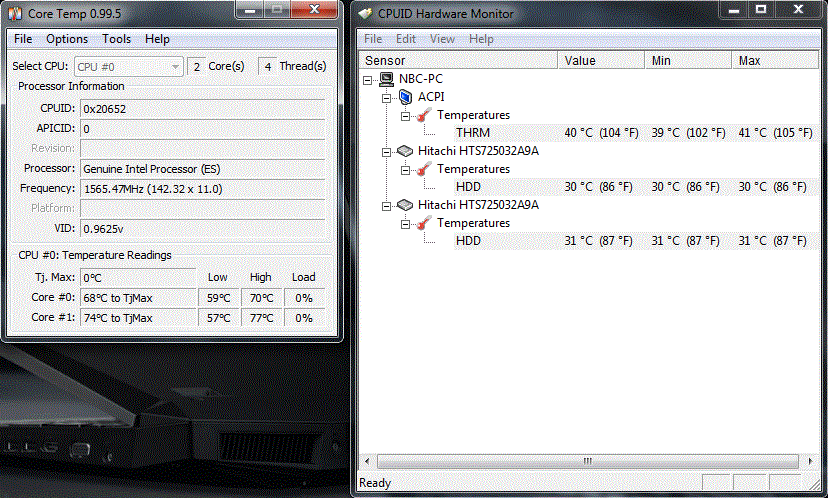Collapse Temperatures node under first Hitachi drive
This screenshot has width=828, height=498.
[x=406, y=170]
